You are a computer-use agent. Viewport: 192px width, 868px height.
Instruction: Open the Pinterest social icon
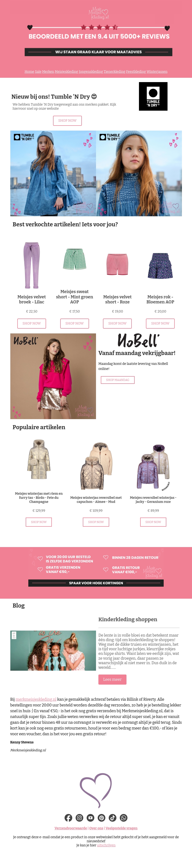[102, 817]
